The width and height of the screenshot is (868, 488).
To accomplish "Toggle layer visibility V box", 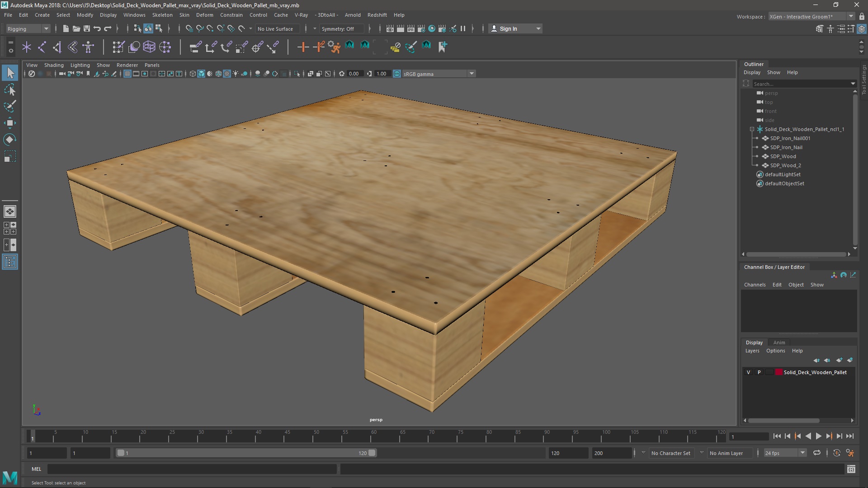I will point(749,372).
